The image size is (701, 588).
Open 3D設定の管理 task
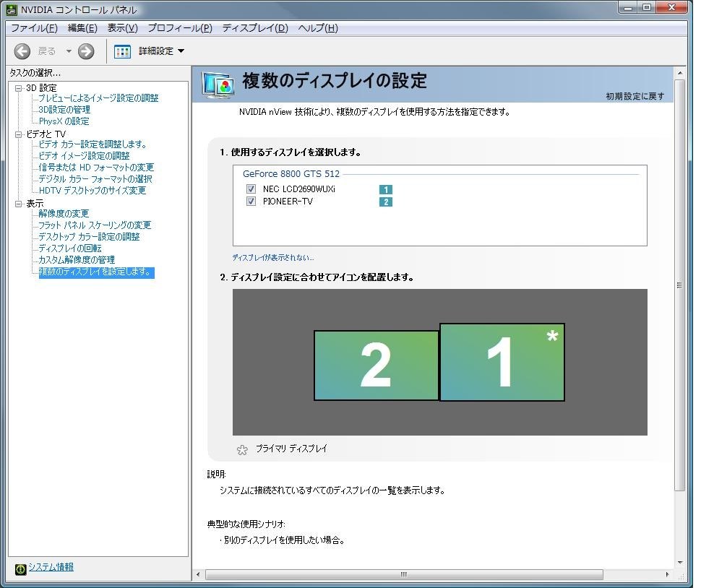point(64,110)
